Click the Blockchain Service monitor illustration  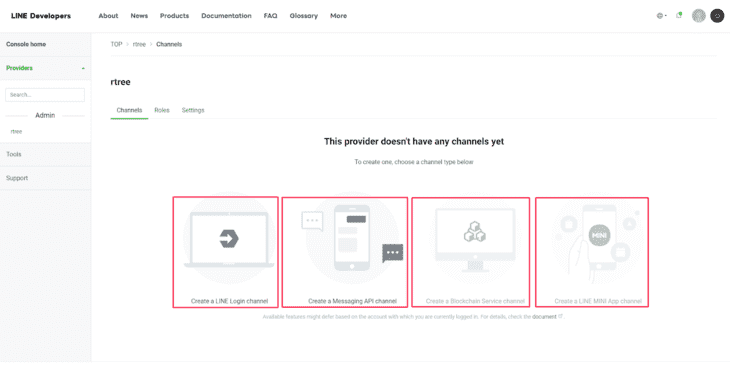click(475, 239)
